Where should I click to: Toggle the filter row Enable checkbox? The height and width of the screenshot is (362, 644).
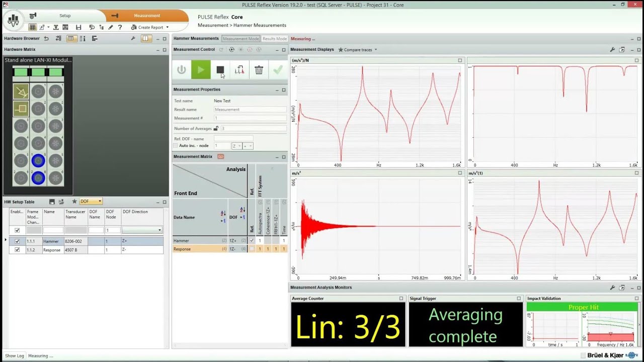pos(18,230)
